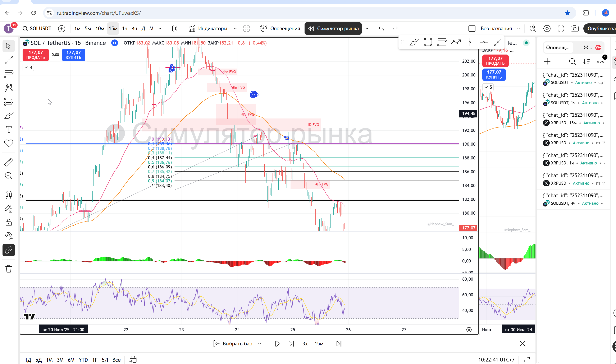Toggle the drawing sync link button
This screenshot has height=364, width=616.
click(9, 250)
